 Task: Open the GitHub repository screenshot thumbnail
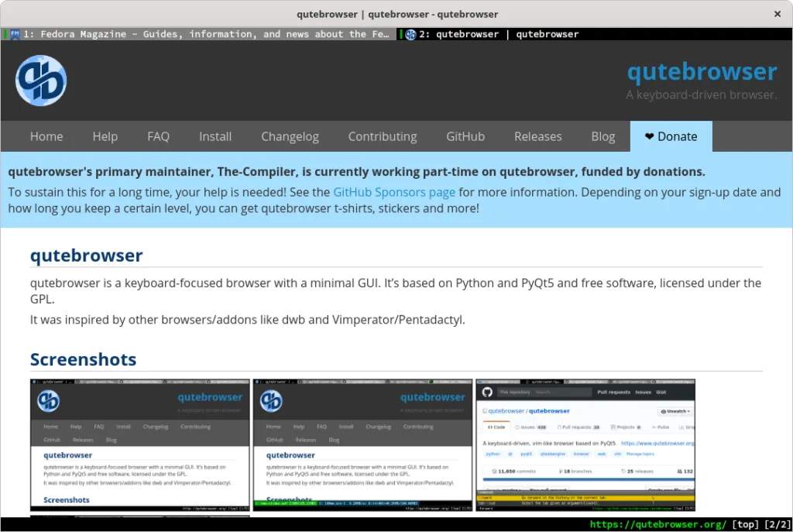pos(585,444)
